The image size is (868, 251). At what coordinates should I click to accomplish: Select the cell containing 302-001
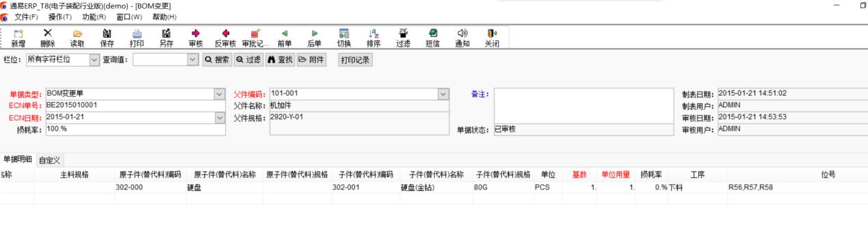(366, 187)
